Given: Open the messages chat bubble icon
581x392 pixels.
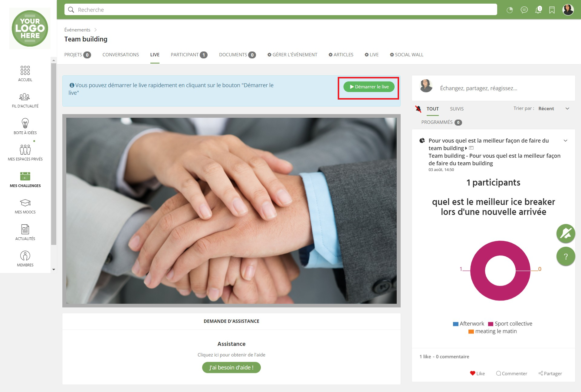Looking at the screenshot, I should coord(524,10).
